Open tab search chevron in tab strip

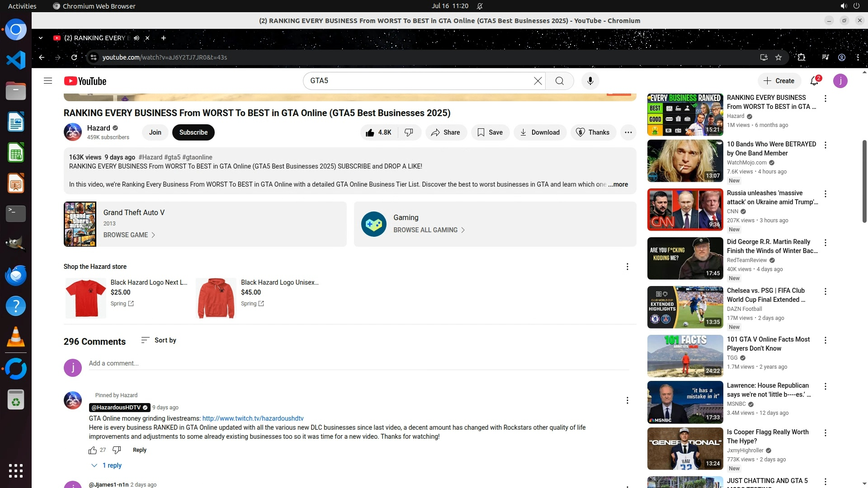(41, 38)
